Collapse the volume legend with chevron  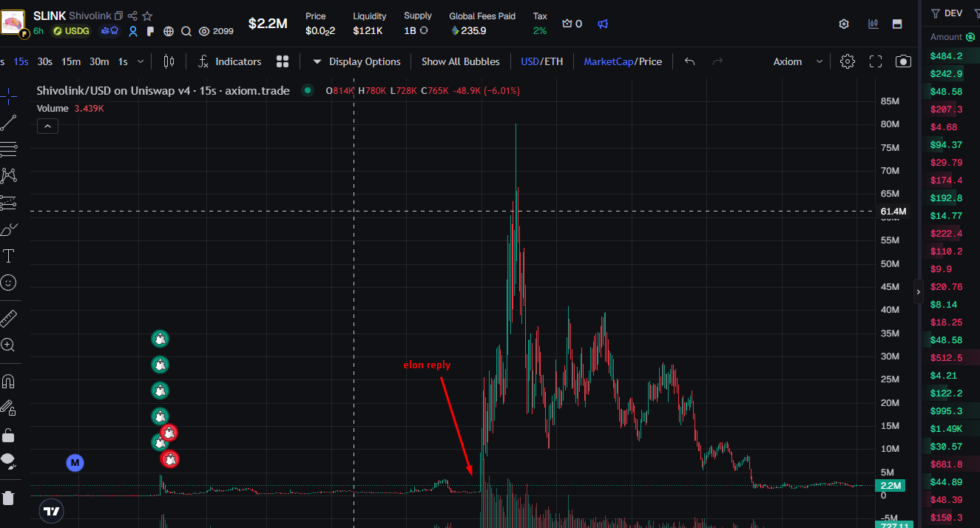click(47, 126)
